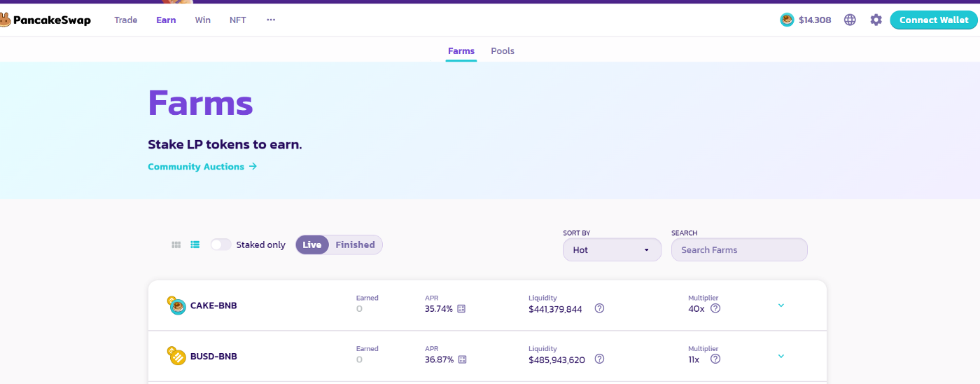Open the settings gear icon
Screen dimensions: 980x384
tap(876, 20)
